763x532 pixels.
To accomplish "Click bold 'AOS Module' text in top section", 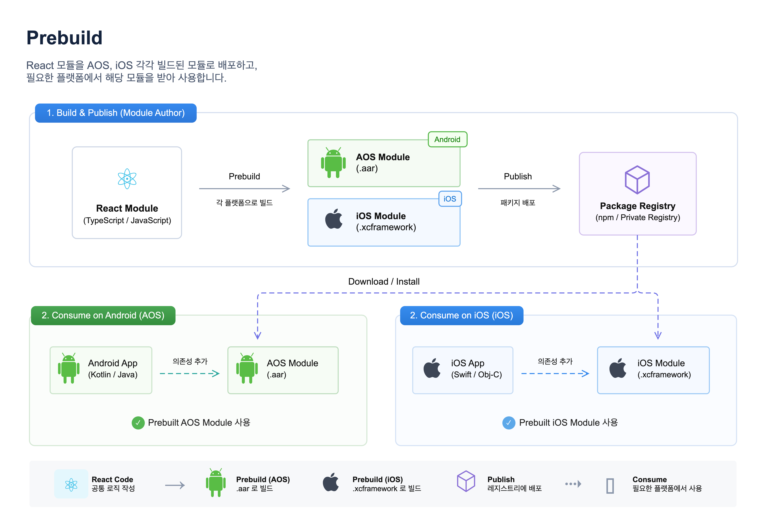I will pos(383,157).
